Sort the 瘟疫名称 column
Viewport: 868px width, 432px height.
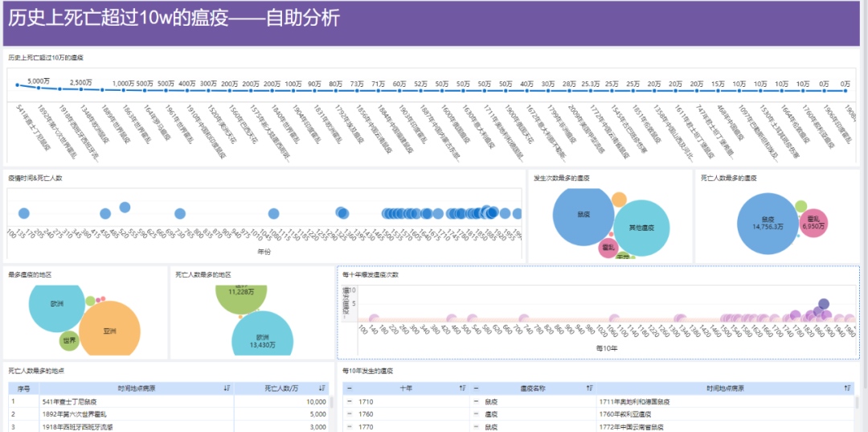point(590,389)
